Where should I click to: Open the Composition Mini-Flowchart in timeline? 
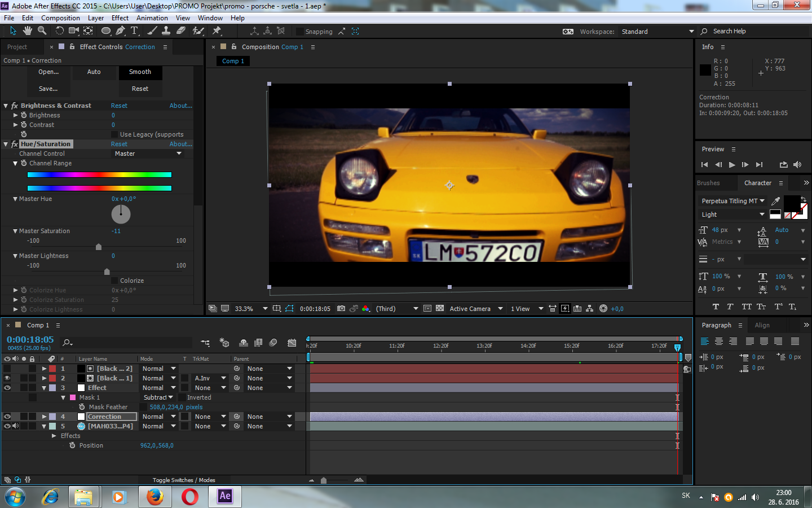[205, 343]
